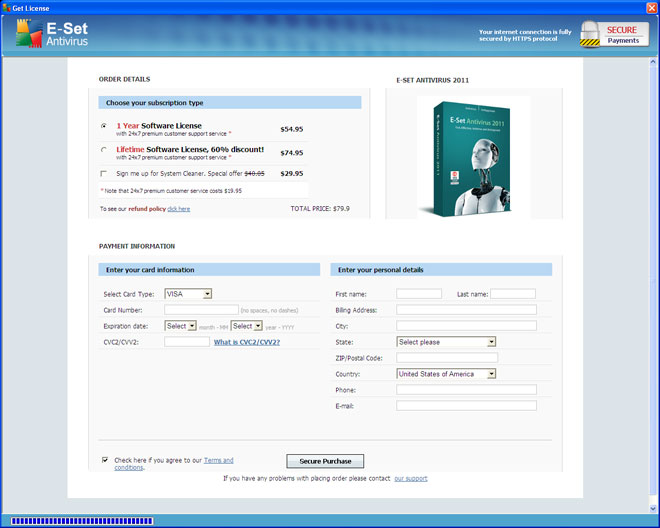The image size is (660, 528).
Task: Click the E-Set Antivirus logo icon
Action: 28,35
